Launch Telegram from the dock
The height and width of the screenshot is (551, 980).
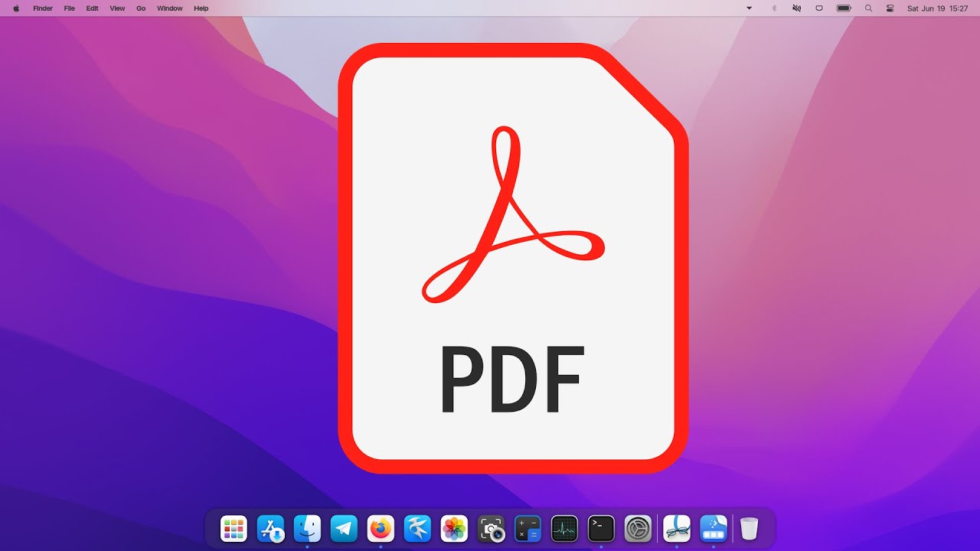click(344, 529)
